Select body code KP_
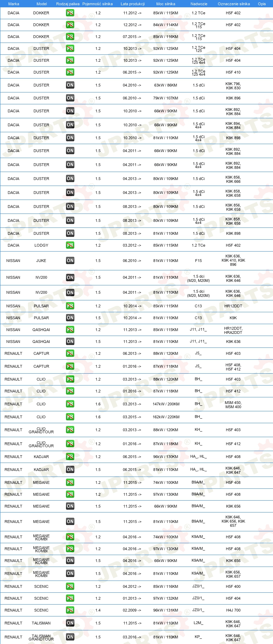This screenshot has width=273, height=644. [198, 637]
